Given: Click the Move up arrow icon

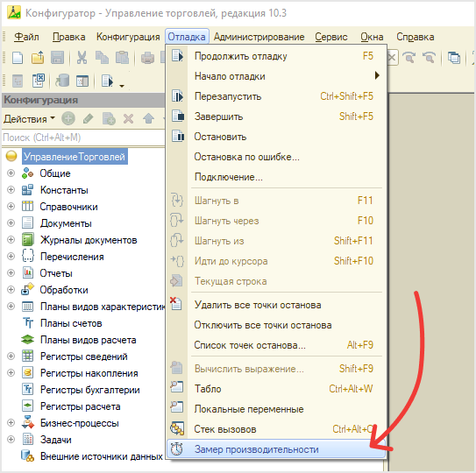Looking at the screenshot, I should 148,118.
